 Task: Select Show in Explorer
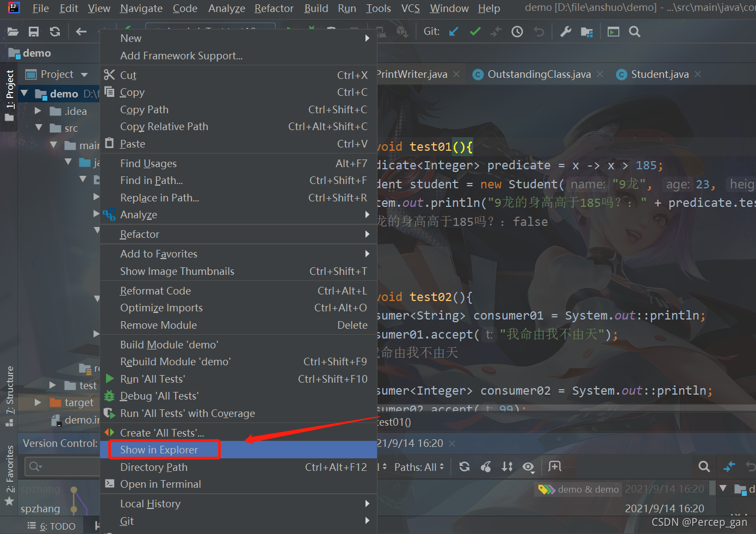pos(238,450)
